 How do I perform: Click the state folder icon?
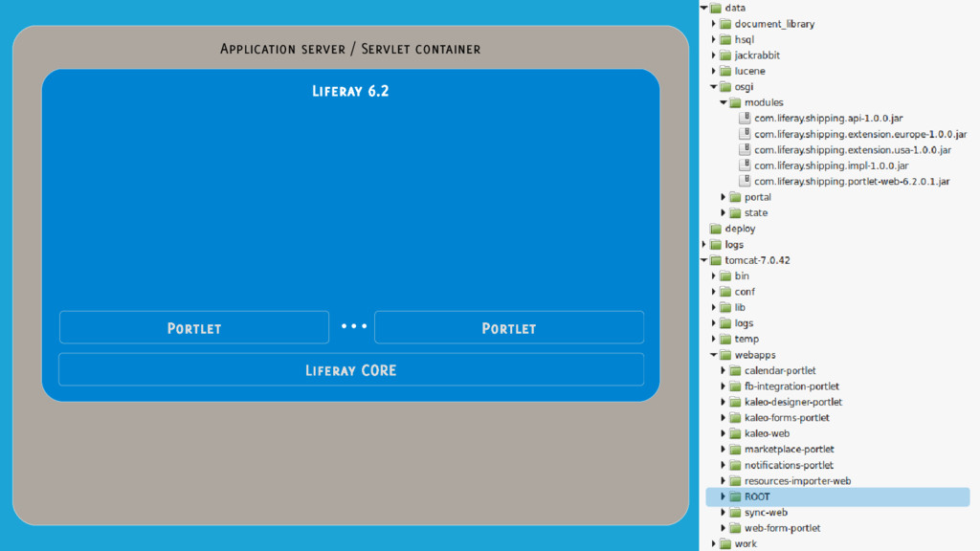coord(736,212)
